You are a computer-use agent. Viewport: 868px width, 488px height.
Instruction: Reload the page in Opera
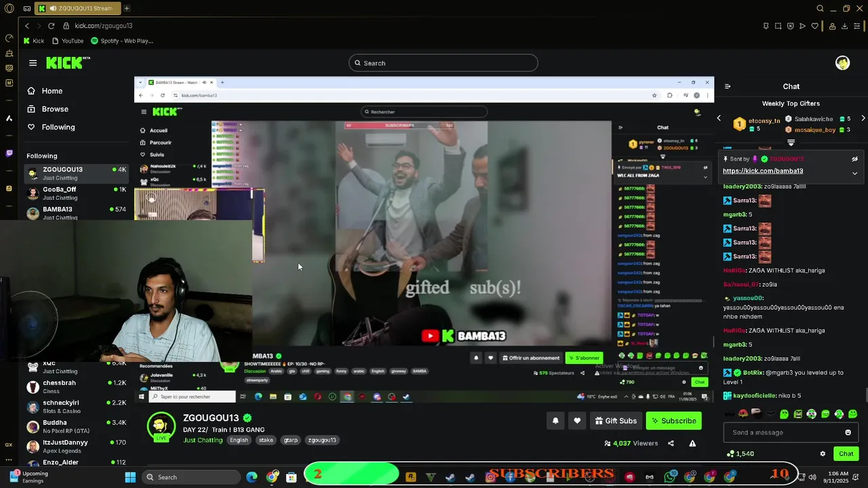51,26
